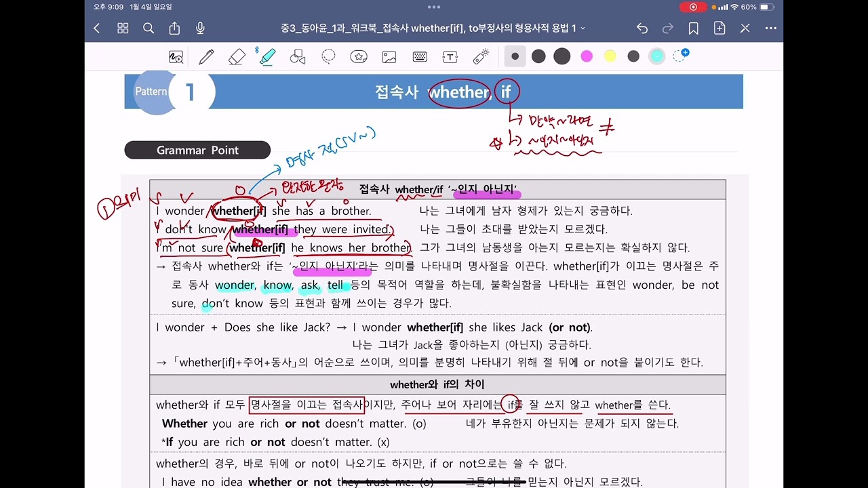Select the Laser pointer tool
Viewport: 868px width, 488px height.
[x=481, y=57]
